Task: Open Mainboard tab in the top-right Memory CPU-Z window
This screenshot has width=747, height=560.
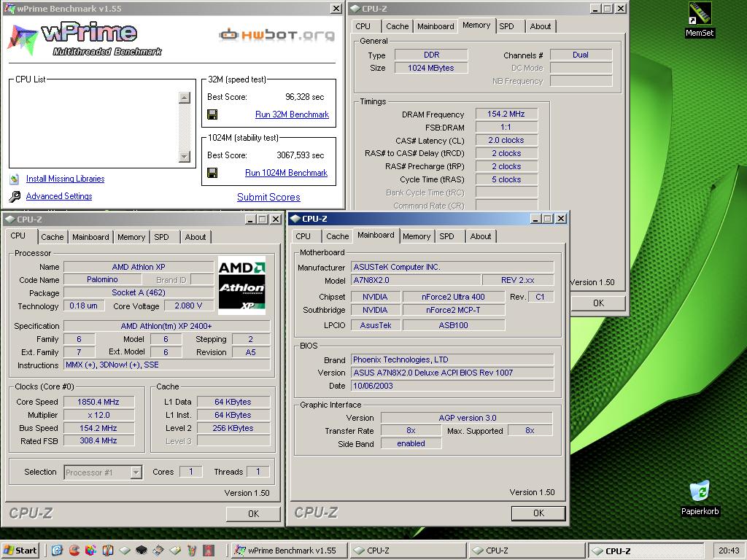Action: pos(436,26)
